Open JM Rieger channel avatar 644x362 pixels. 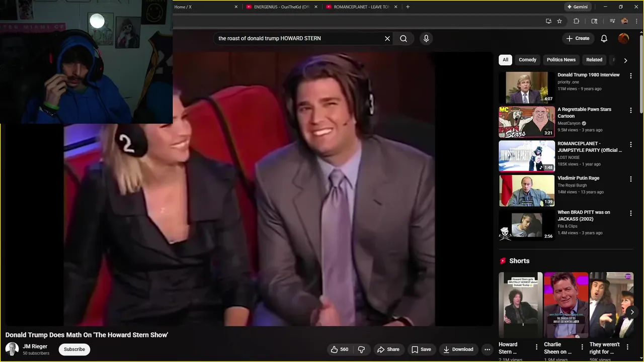coord(12,349)
